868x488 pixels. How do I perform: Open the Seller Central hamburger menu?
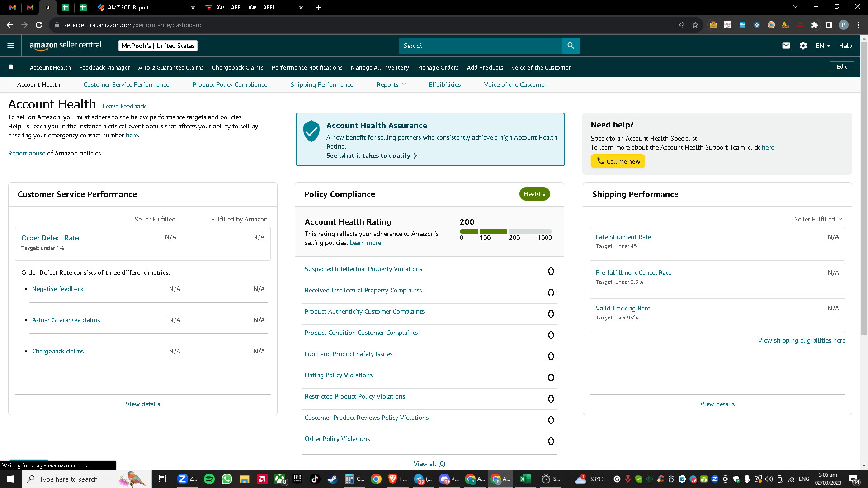pos(11,46)
